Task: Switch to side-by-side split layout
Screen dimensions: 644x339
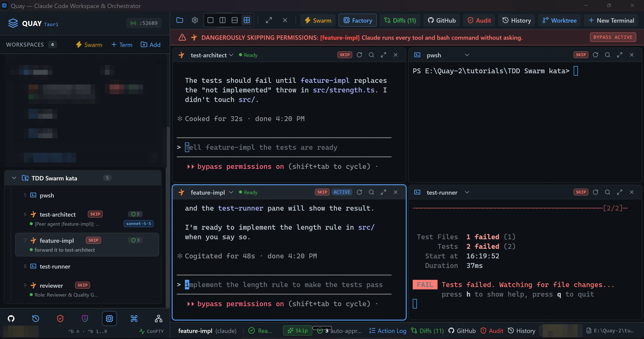Action: 223,20
